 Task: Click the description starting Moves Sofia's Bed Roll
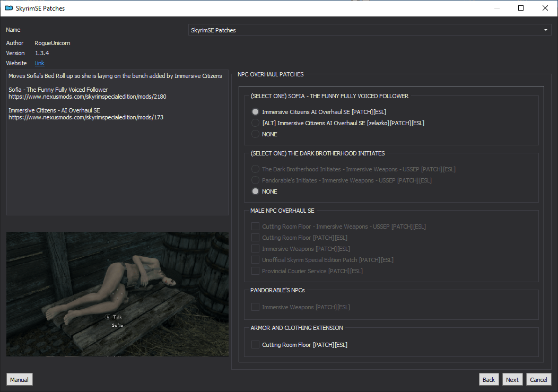tap(115, 76)
